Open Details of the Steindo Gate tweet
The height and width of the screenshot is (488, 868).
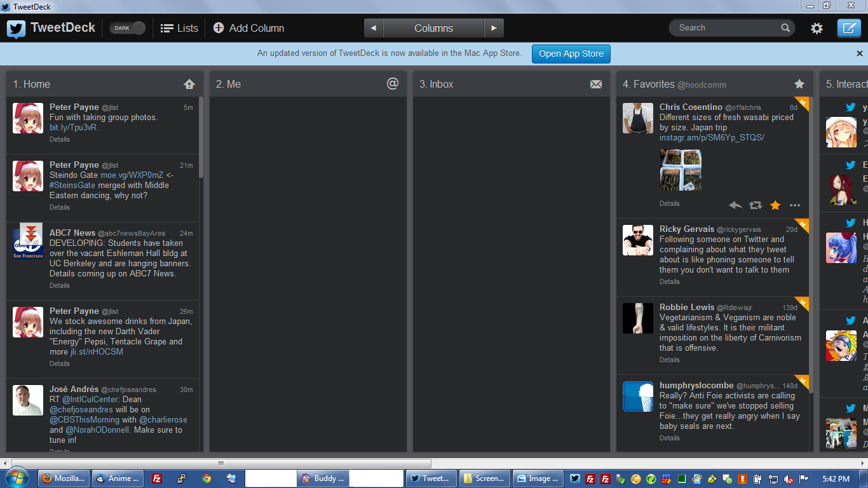[x=60, y=207]
